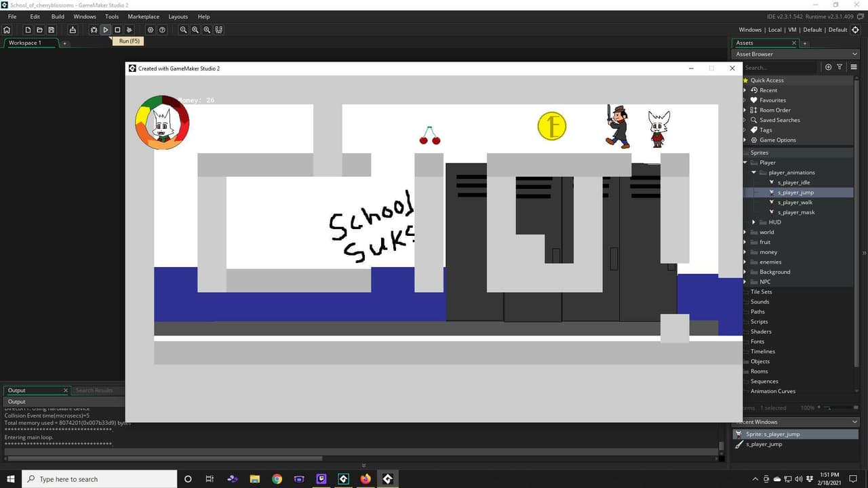Screen dimensions: 868x488
Task: Open the Edit menu
Action: click(35, 16)
